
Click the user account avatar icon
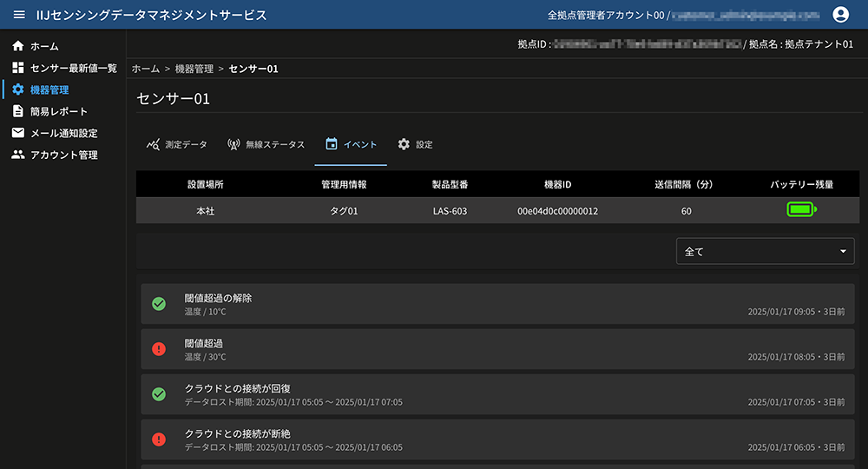(839, 15)
